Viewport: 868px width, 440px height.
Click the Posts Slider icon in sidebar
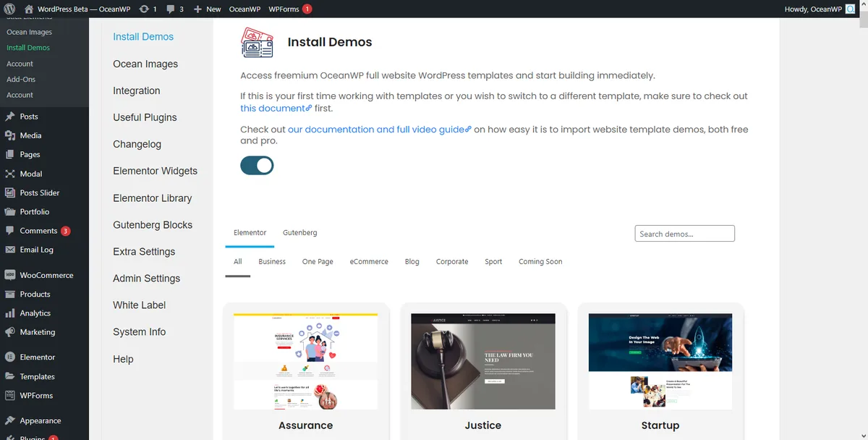coord(10,192)
